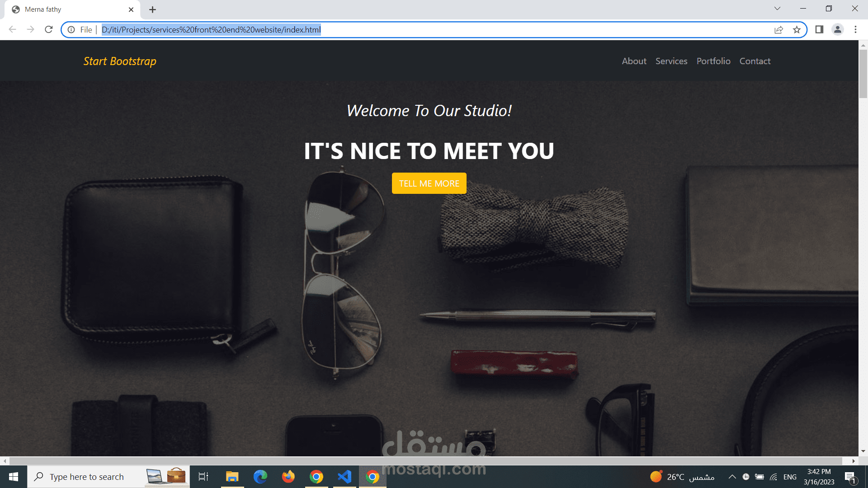
Task: Open Firefox from the taskbar
Action: [x=288, y=476]
